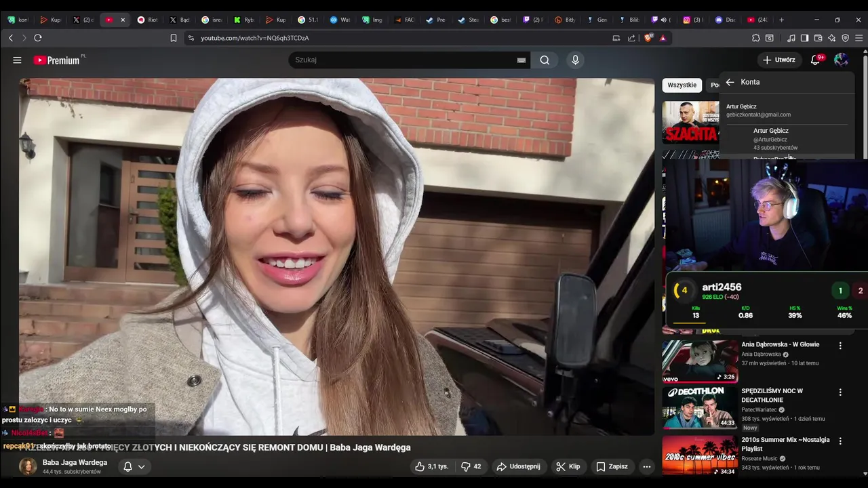This screenshot has width=868, height=488.
Task: Click the Klip scissors button
Action: click(568, 466)
